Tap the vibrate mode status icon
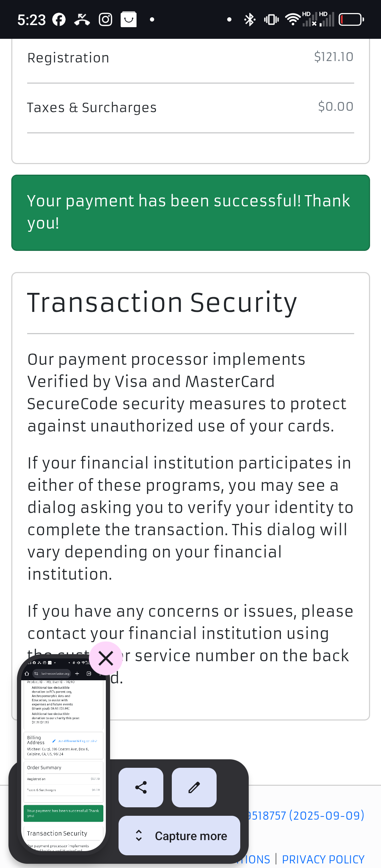381x868 pixels. [x=271, y=19]
